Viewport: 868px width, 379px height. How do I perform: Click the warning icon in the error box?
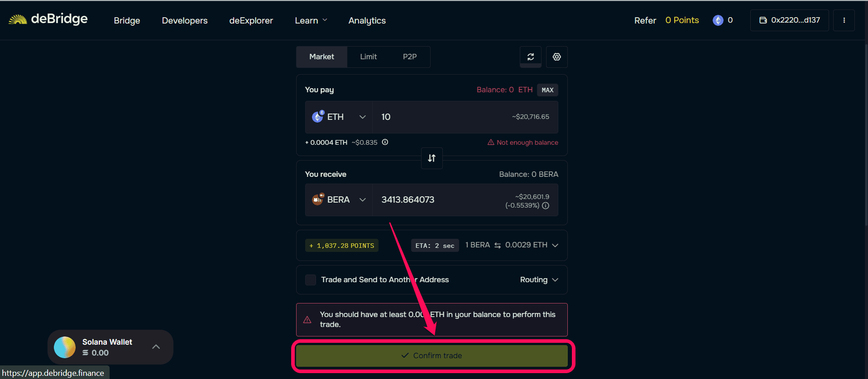(307, 320)
